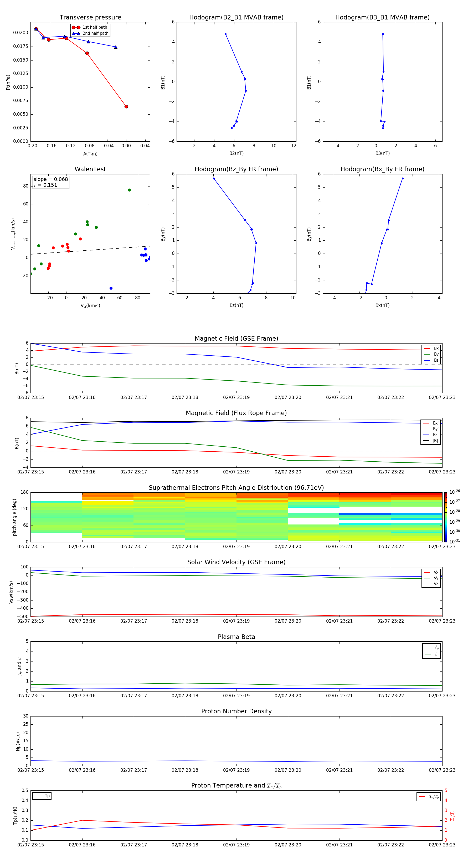Click the "slope = 0.068" annotation
This screenshot has height=868, width=473.
(51, 179)
